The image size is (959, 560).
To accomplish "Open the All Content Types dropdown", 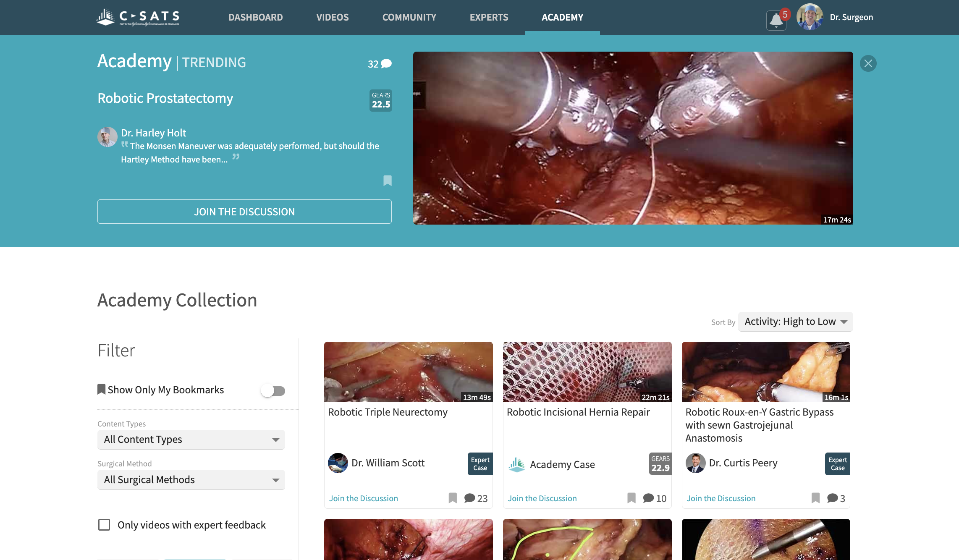I will (x=191, y=440).
